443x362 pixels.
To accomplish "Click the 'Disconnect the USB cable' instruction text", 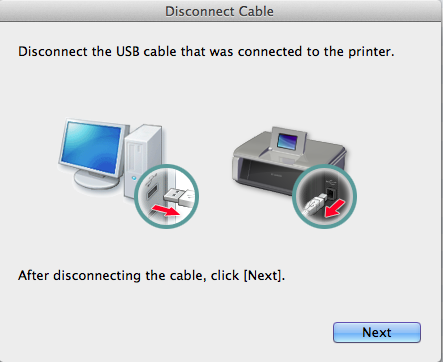I will coord(206,52).
